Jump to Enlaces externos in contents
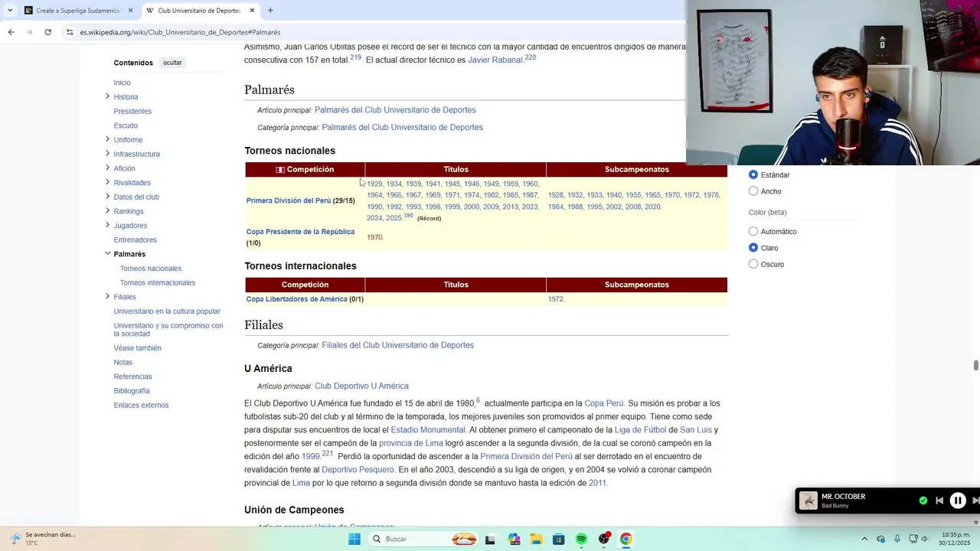The height and width of the screenshot is (551, 980). 141,406
